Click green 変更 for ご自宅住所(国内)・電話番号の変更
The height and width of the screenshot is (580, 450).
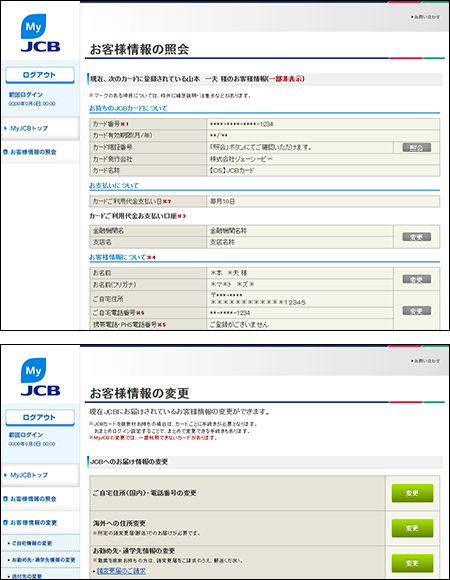[412, 493]
